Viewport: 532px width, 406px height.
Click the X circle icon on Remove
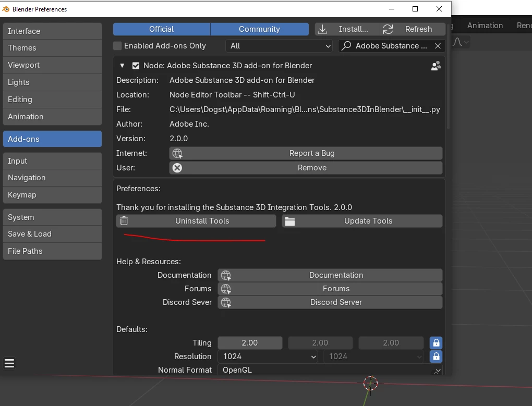click(177, 168)
